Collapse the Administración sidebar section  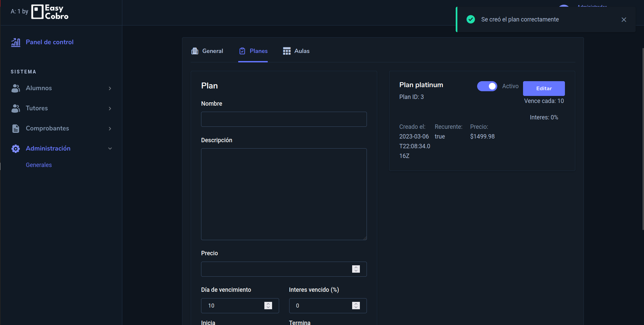point(110,148)
